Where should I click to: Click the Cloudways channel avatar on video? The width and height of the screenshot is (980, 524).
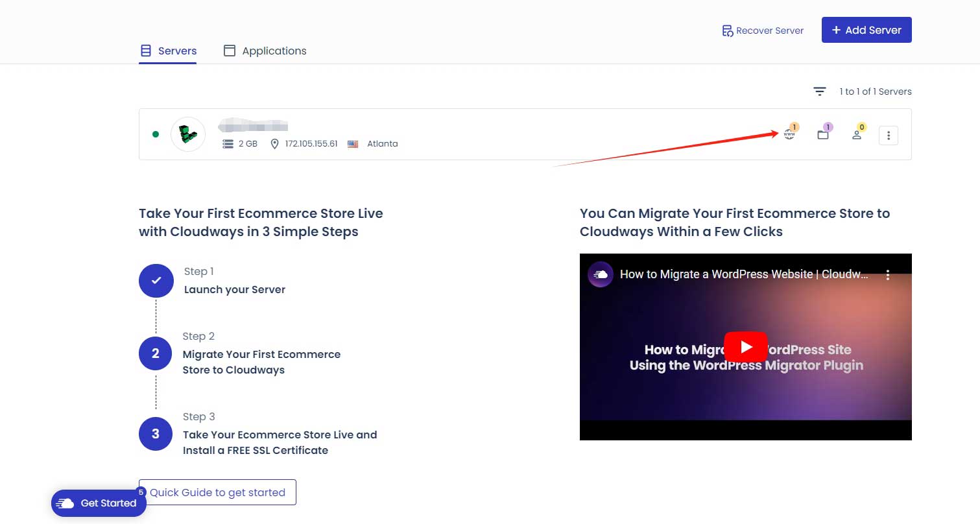click(x=601, y=274)
